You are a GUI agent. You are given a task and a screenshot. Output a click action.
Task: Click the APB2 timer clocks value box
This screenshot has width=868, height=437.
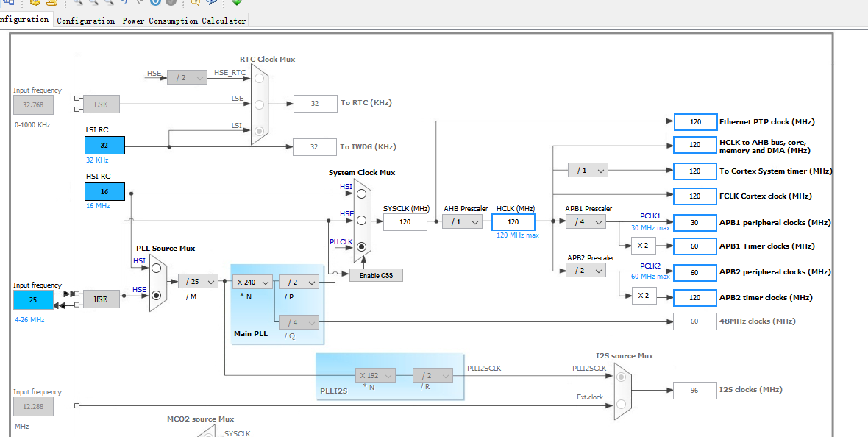pos(695,297)
